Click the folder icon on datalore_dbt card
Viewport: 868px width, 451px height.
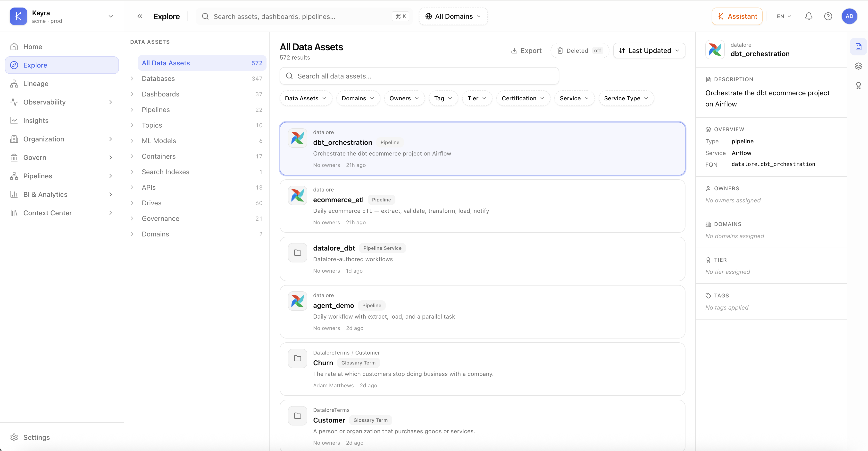coord(297,253)
